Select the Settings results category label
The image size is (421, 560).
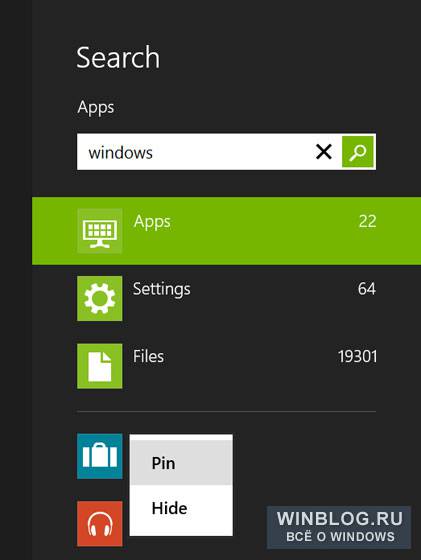pos(162,289)
